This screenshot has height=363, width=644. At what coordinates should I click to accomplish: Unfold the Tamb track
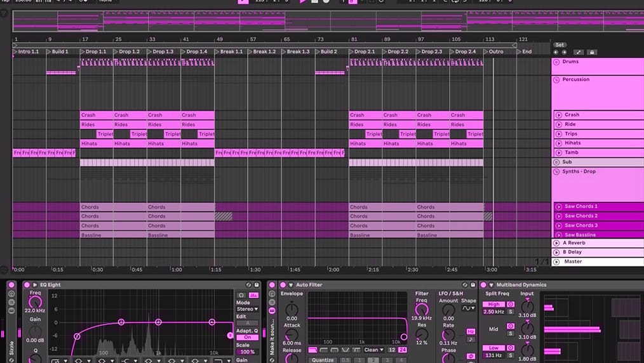(558, 152)
